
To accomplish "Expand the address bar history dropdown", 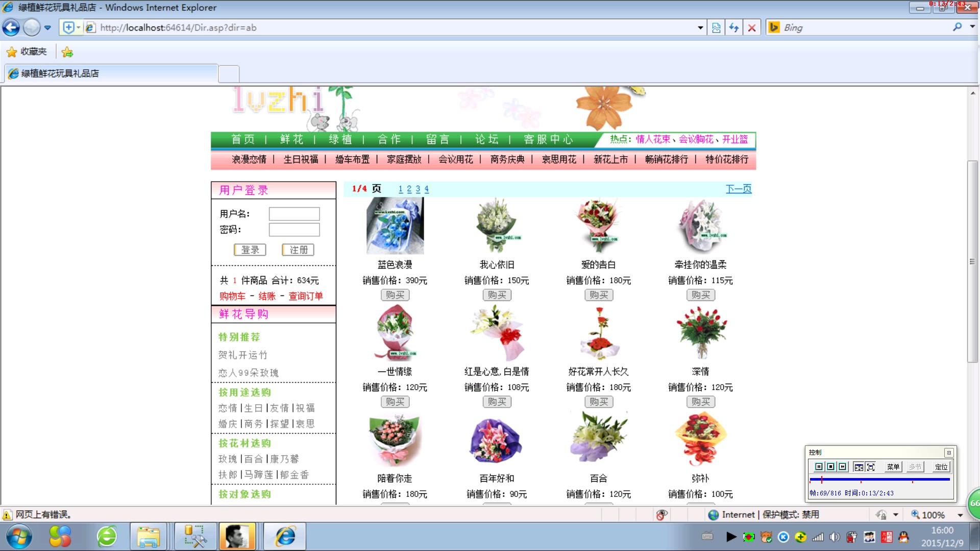I will [x=700, y=28].
